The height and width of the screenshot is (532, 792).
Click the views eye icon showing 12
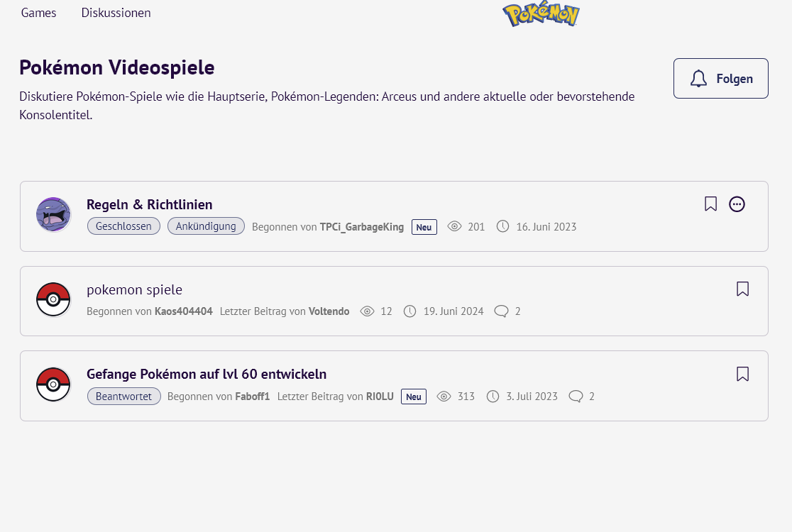(367, 311)
